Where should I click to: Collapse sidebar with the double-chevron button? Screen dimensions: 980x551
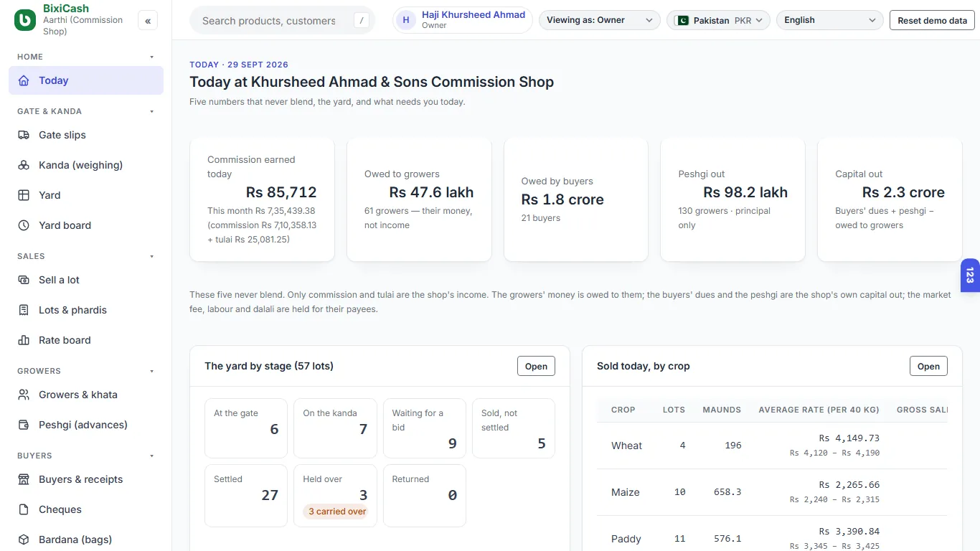[x=148, y=21]
